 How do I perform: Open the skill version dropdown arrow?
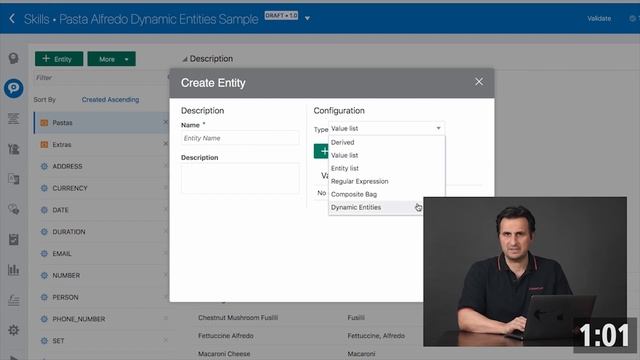pos(307,18)
